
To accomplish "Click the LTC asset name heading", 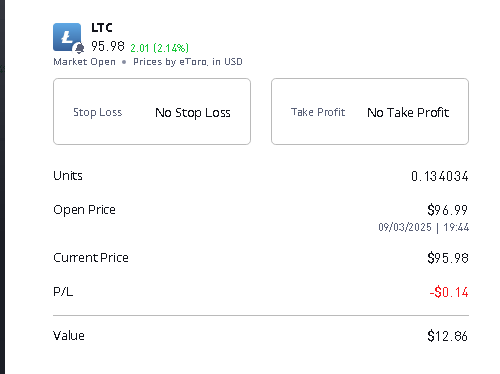I will click(x=102, y=27).
